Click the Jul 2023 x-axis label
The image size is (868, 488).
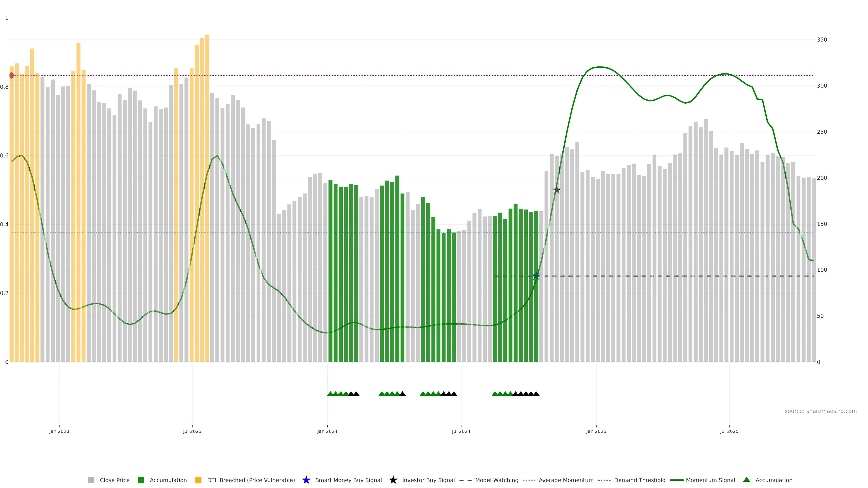coord(192,431)
